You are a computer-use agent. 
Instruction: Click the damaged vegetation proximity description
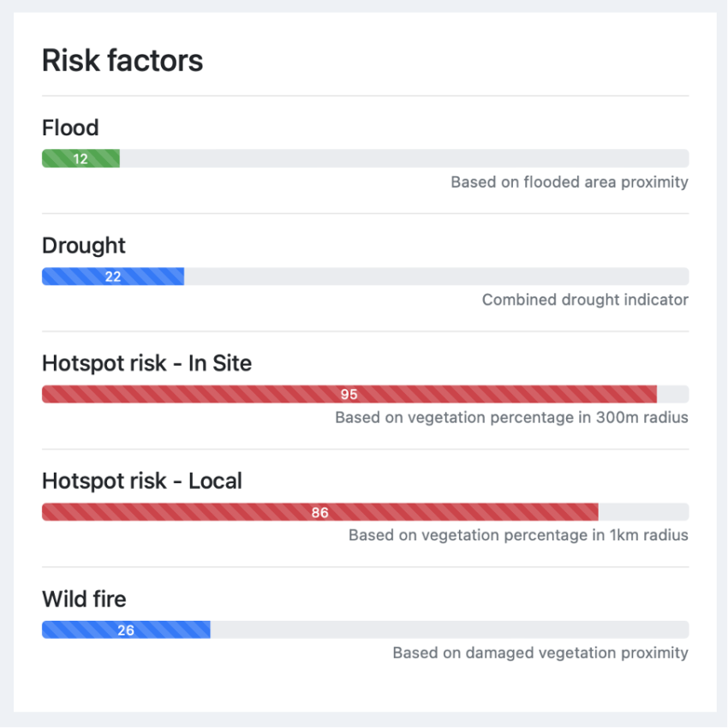[x=540, y=653]
